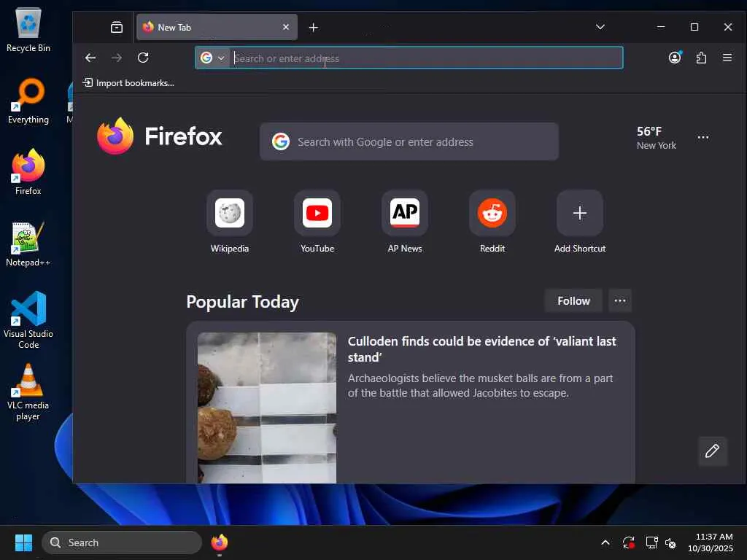
Task: Click the Add Shortcut plus tile
Action: (x=580, y=222)
